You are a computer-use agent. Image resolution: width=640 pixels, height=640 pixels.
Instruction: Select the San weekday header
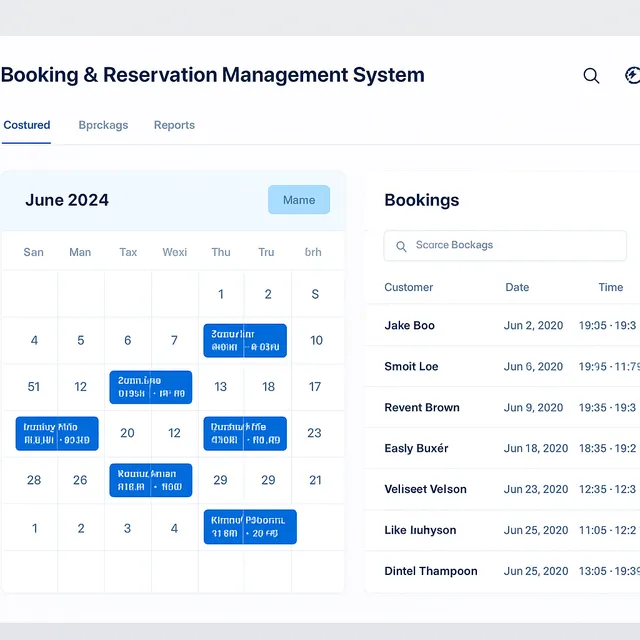[x=33, y=252]
